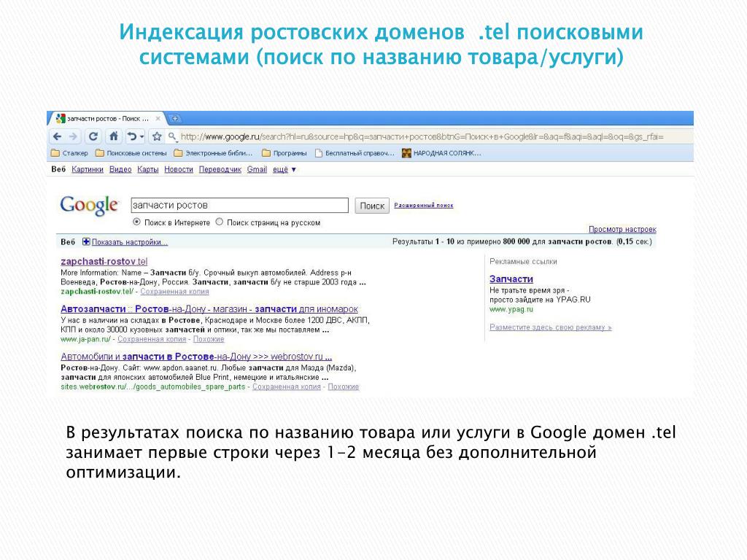747x560 pixels.
Task: Open Похожие for ja-pan.ru result
Action: click(208, 339)
